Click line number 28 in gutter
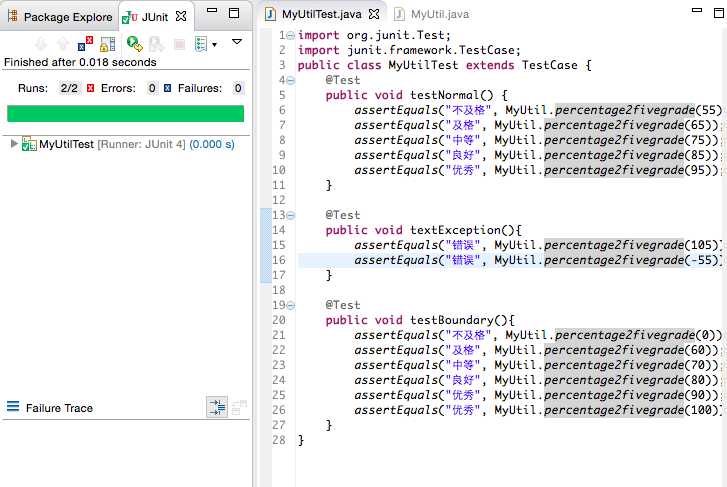The width and height of the screenshot is (727, 487). pyautogui.click(x=279, y=440)
